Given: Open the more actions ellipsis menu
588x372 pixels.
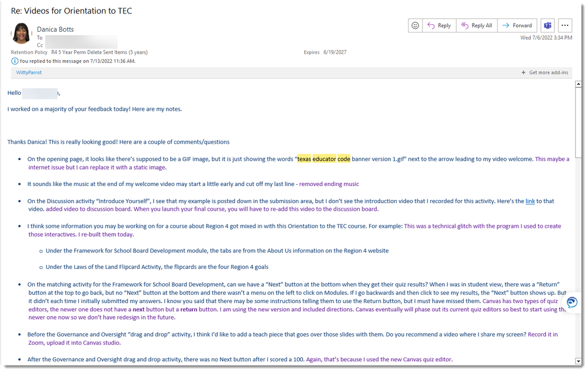Looking at the screenshot, I should (565, 25).
